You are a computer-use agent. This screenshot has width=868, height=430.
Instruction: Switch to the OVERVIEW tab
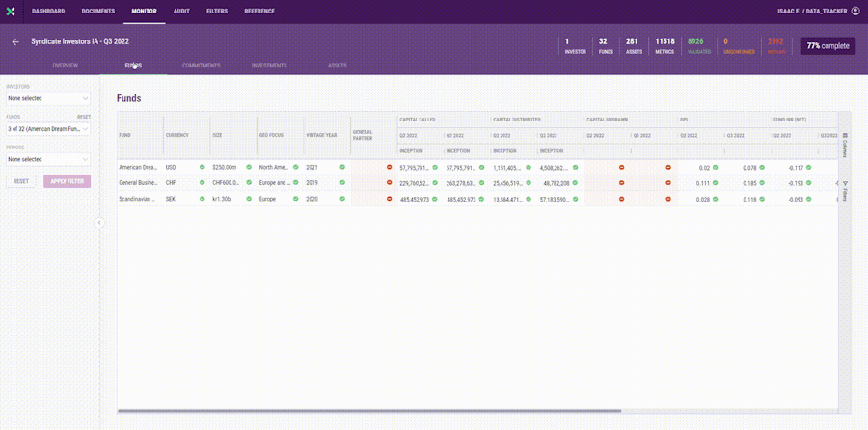click(x=66, y=66)
